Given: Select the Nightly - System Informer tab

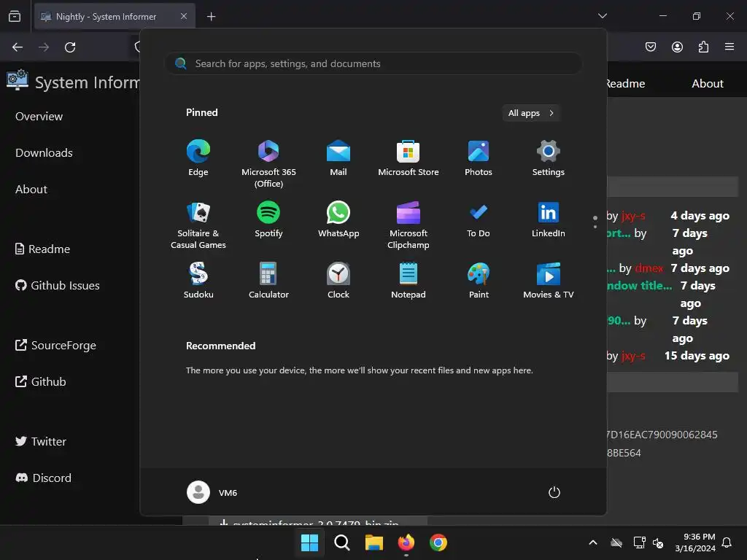Looking at the screenshot, I should 115,17.
